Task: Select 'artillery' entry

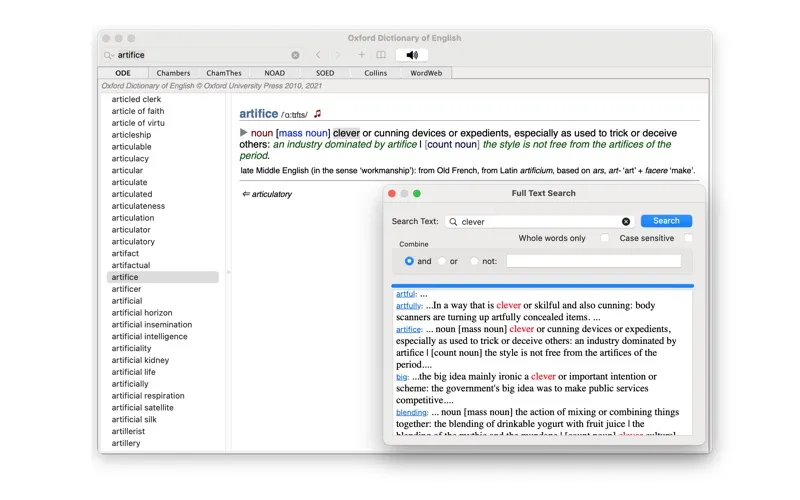Action: pyautogui.click(x=126, y=443)
